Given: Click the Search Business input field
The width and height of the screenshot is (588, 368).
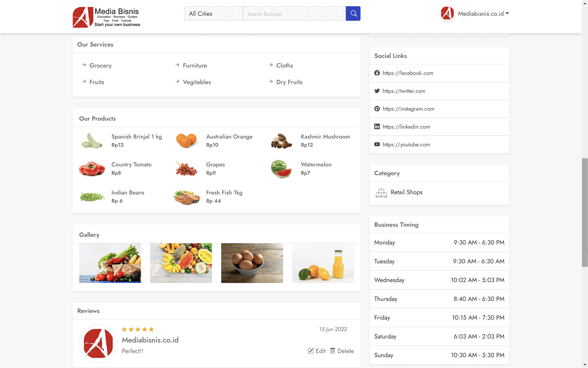Looking at the screenshot, I should (x=294, y=14).
